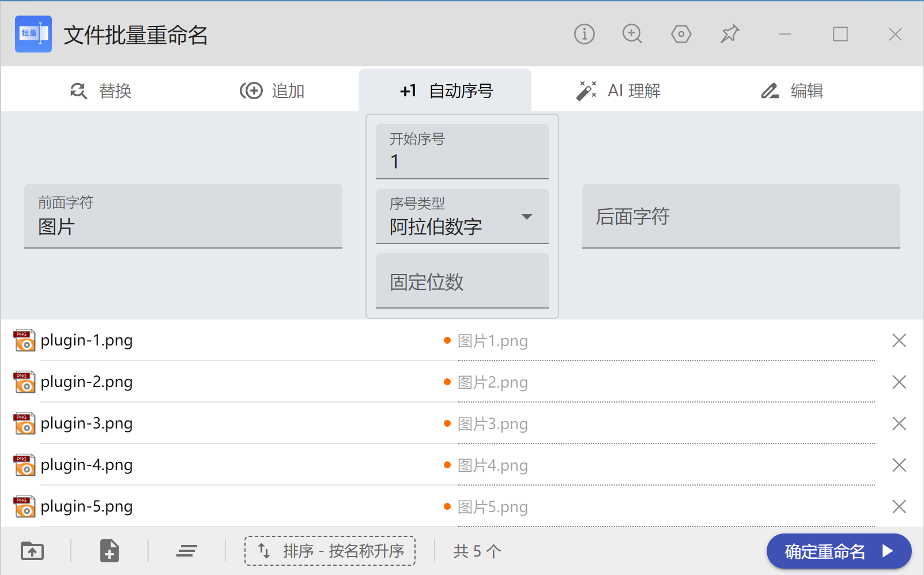Click the 固定位数 input field
Viewport: 924px width, 575px height.
[x=462, y=281]
